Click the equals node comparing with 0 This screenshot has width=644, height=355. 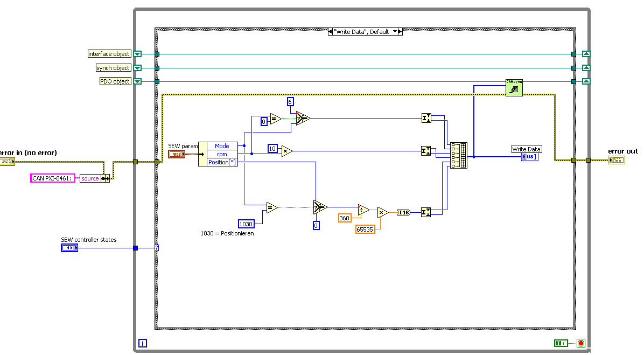[276, 119]
